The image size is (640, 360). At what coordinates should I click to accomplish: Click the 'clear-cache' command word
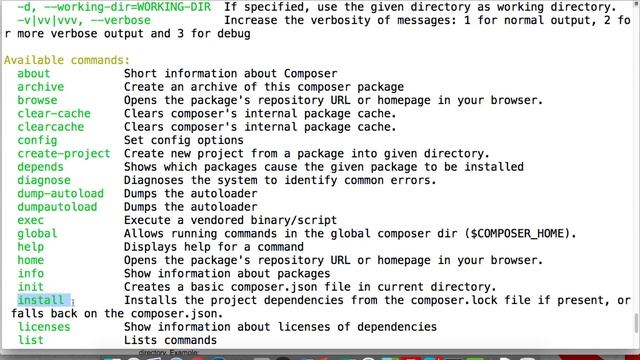pos(54,113)
